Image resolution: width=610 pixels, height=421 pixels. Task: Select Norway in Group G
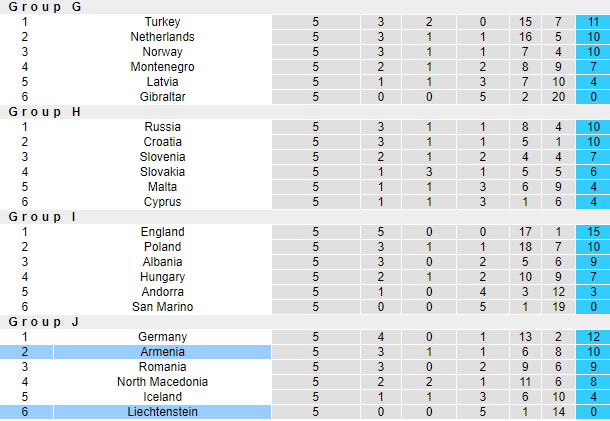pyautogui.click(x=162, y=52)
